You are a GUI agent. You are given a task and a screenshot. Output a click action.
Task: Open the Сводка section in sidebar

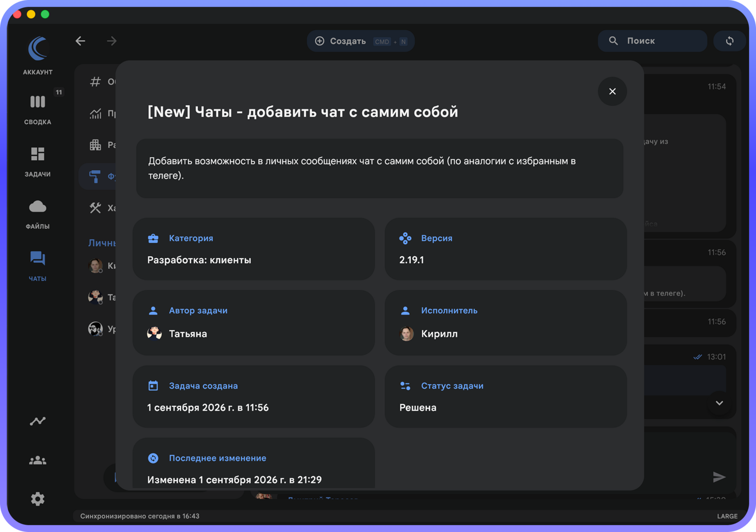point(38,108)
